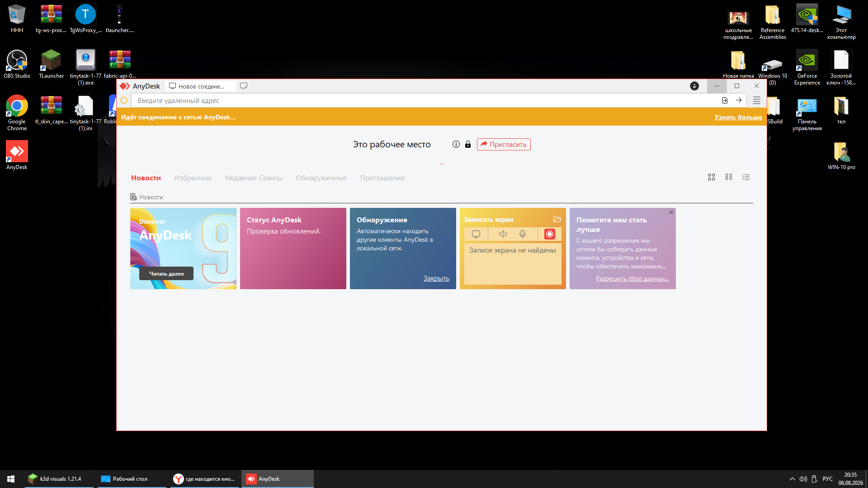The height and width of the screenshot is (488, 868).
Task: Dismiss the 'Помогите нам стать лучше' card
Action: coord(671,212)
